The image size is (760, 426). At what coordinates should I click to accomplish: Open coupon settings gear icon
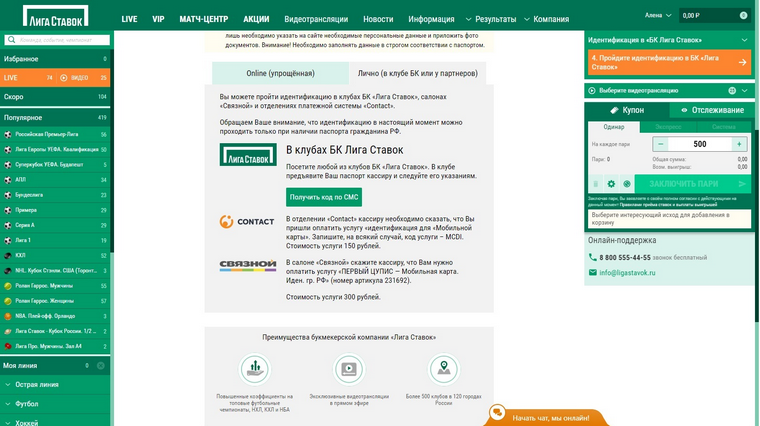click(x=611, y=184)
